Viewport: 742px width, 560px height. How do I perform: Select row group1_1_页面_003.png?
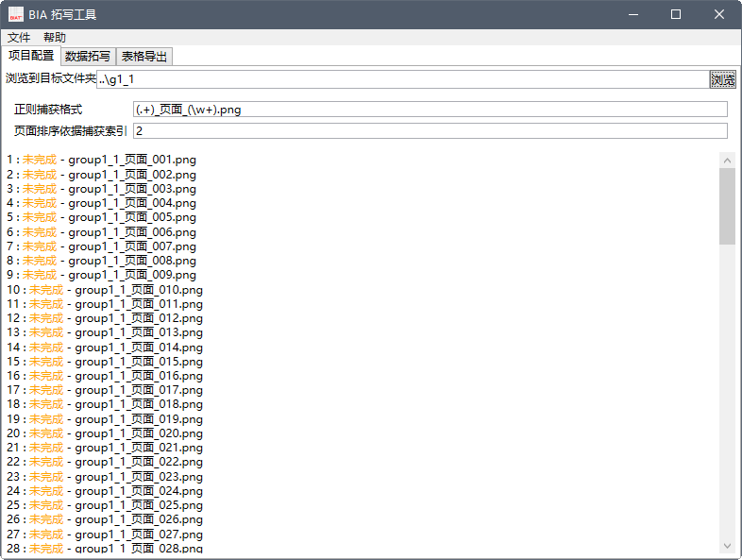[x=102, y=189]
